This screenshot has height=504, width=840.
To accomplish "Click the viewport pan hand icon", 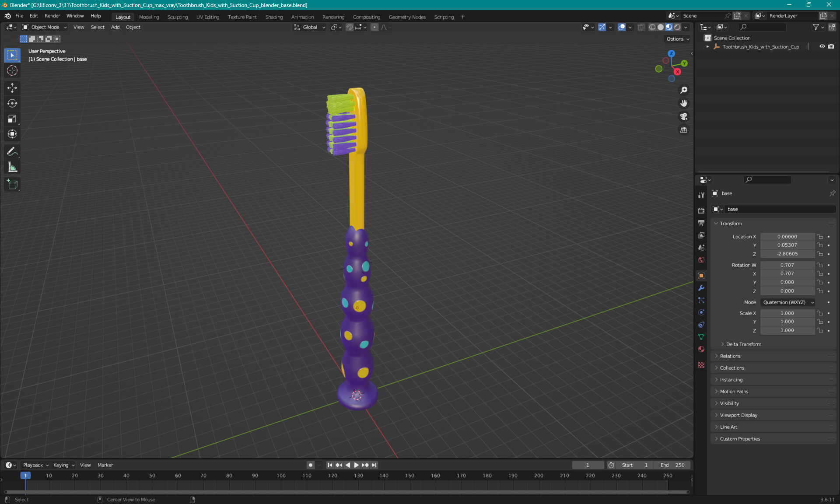I will 683,103.
